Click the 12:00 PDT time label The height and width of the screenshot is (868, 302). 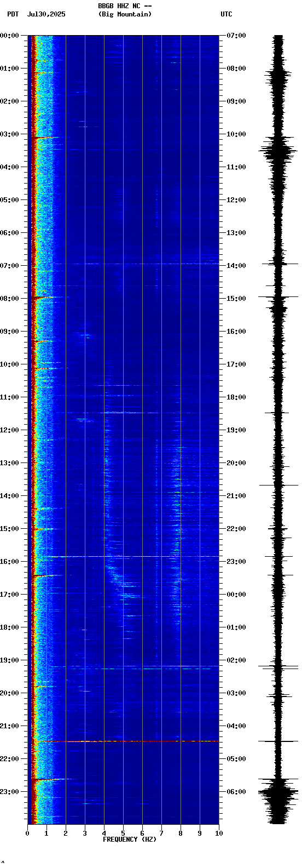(x=10, y=430)
